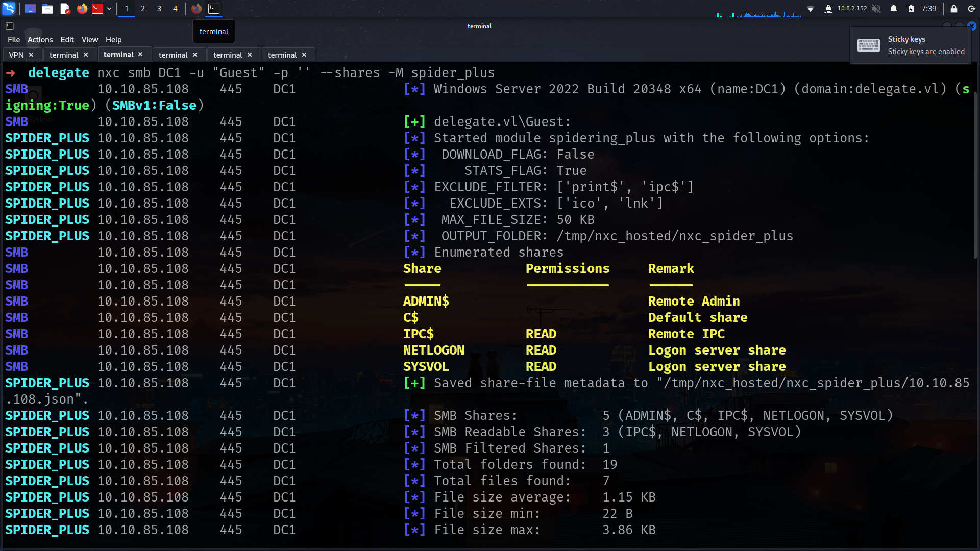The width and height of the screenshot is (980, 551).
Task: Click the 'Remote Admin' remark
Action: tap(694, 302)
